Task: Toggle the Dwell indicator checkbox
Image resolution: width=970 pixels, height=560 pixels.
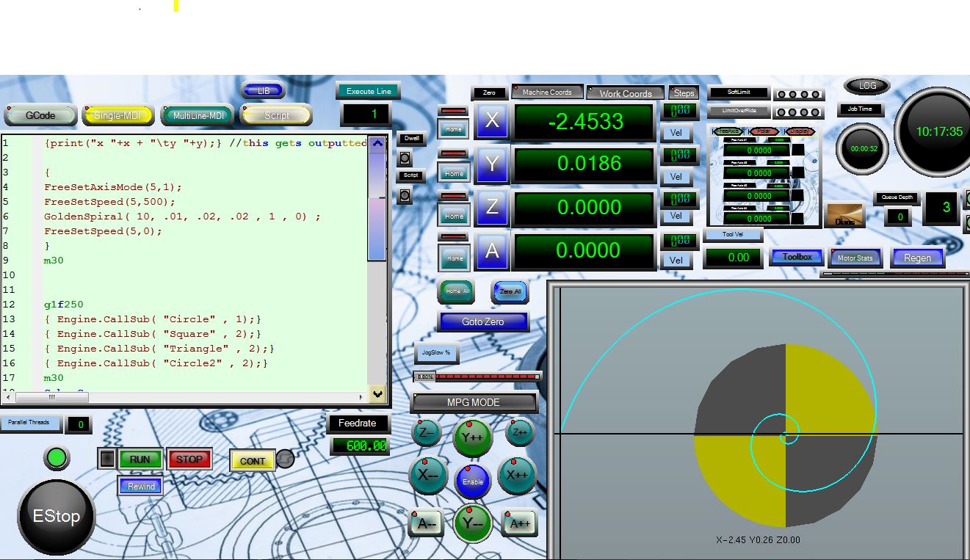Action: [405, 158]
